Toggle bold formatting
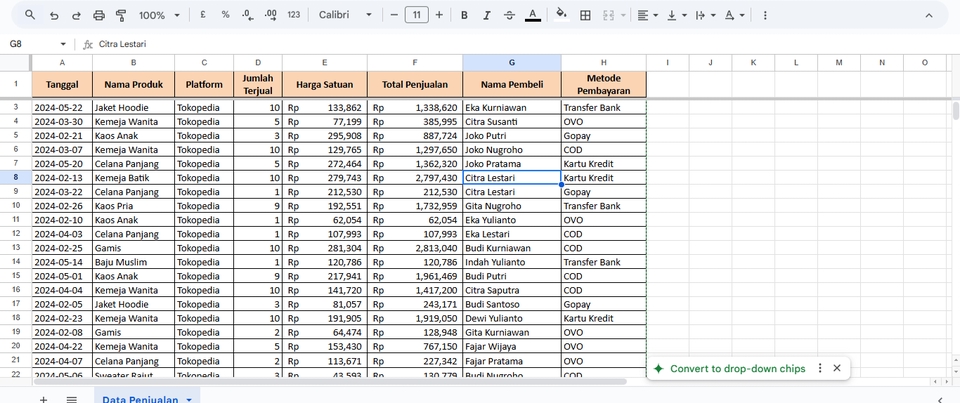960x403 pixels. click(464, 15)
